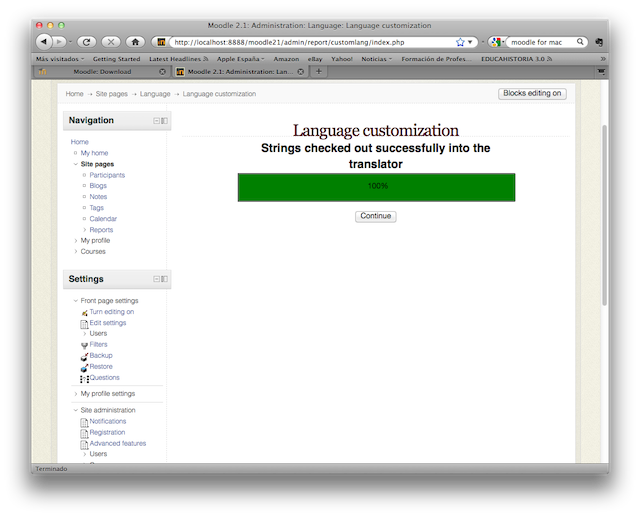Dock the Settings block to the side

pyautogui.click(x=164, y=279)
